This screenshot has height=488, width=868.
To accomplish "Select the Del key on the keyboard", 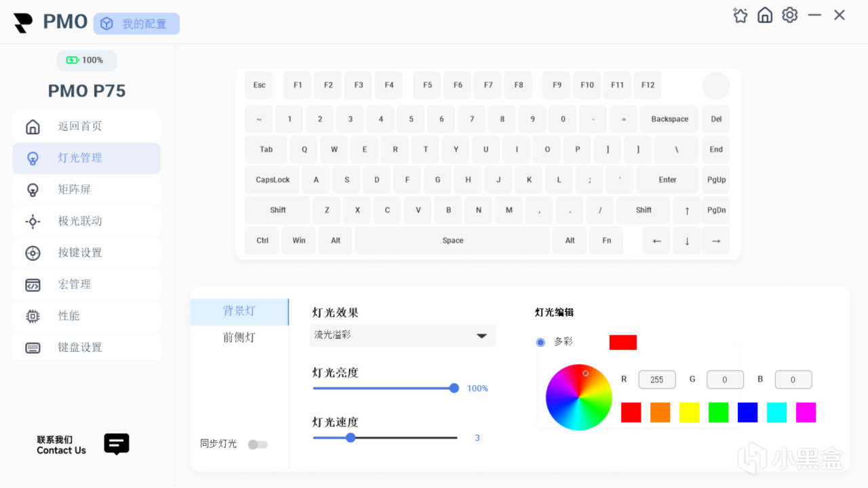I will (716, 119).
